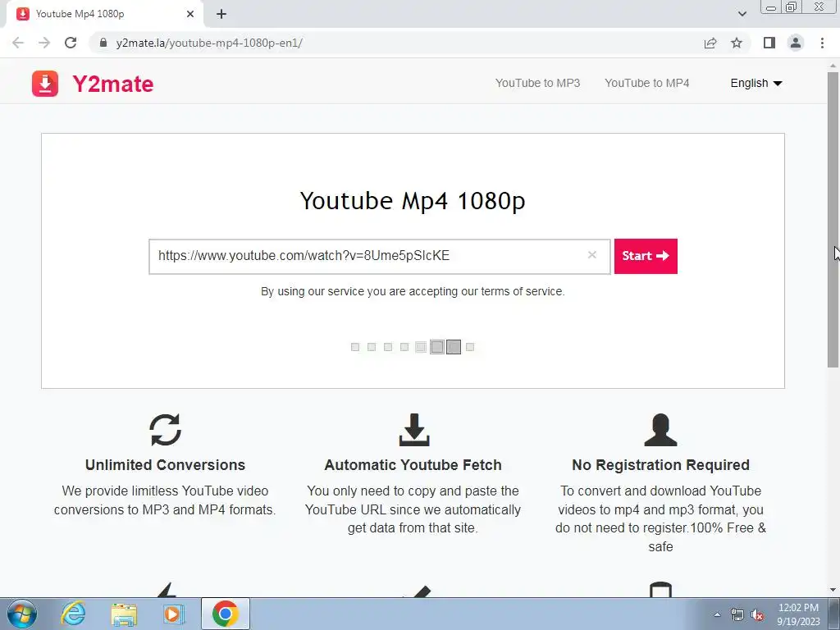Open the muted volume speaker icon
Screen dimensions: 840x630
click(x=757, y=615)
